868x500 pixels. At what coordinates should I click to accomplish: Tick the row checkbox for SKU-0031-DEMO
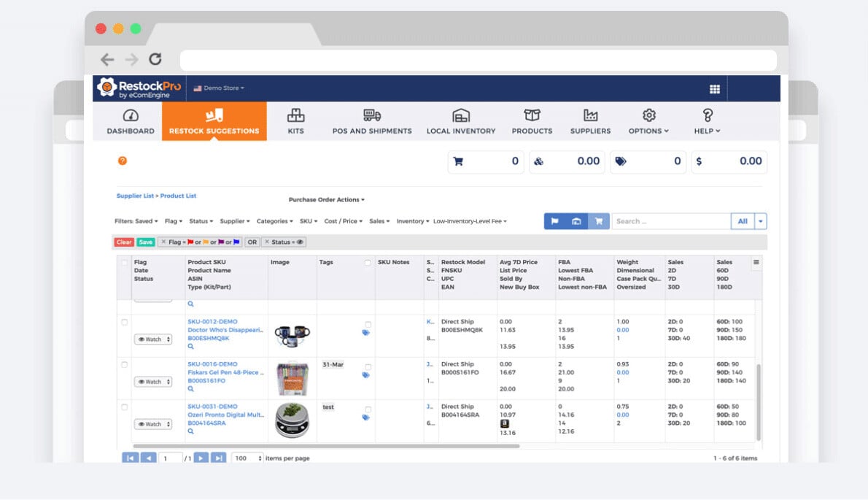pyautogui.click(x=125, y=407)
